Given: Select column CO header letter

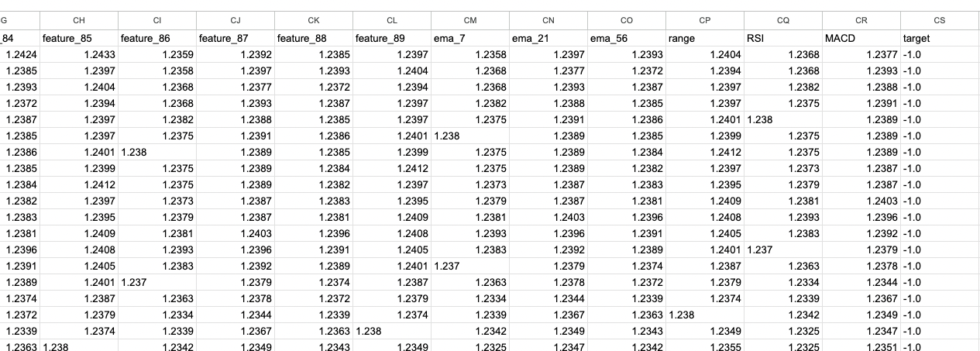Looking at the screenshot, I should click(x=627, y=21).
